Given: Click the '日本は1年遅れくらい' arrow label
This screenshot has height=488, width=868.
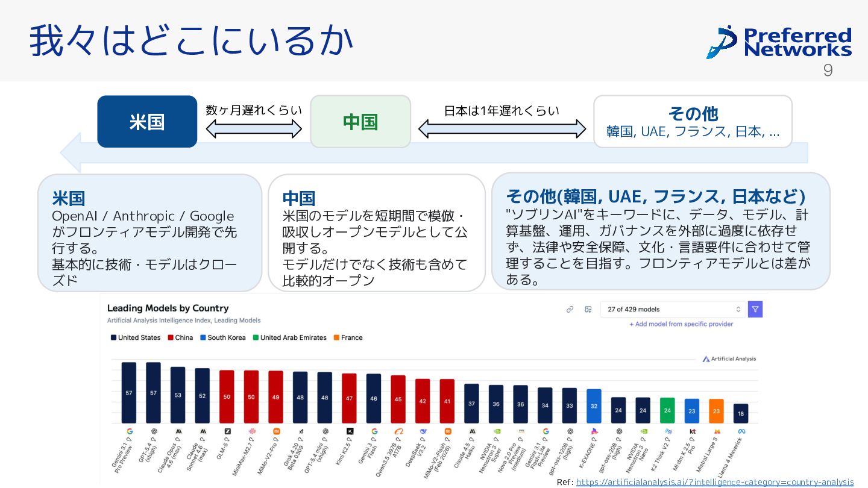Looking at the screenshot, I should point(502,111).
